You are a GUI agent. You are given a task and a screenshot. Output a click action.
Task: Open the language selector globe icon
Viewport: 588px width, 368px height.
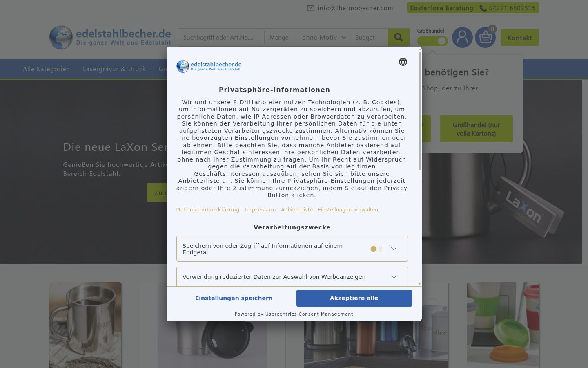(x=403, y=62)
